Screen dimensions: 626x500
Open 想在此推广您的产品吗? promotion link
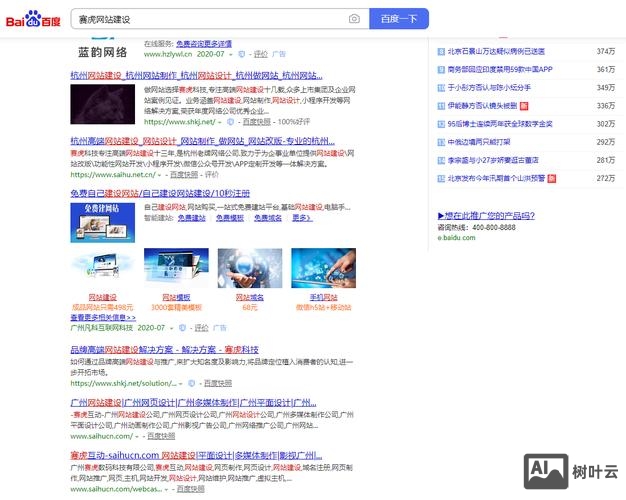click(x=486, y=216)
